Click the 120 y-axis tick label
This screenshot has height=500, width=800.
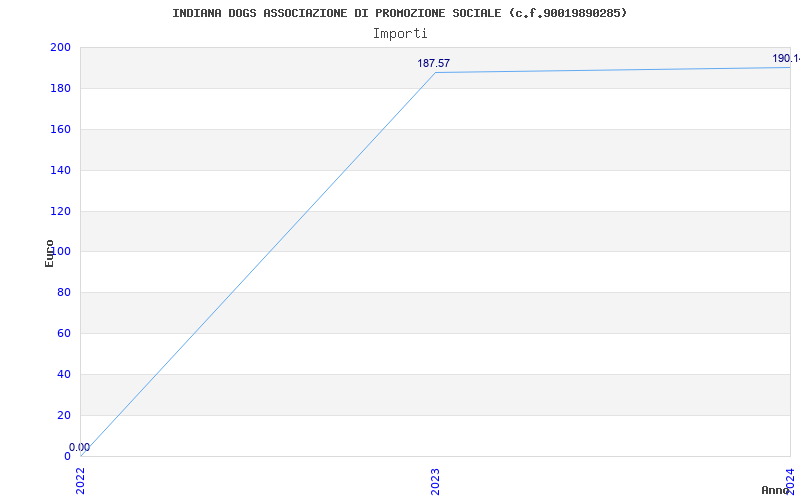[60, 211]
